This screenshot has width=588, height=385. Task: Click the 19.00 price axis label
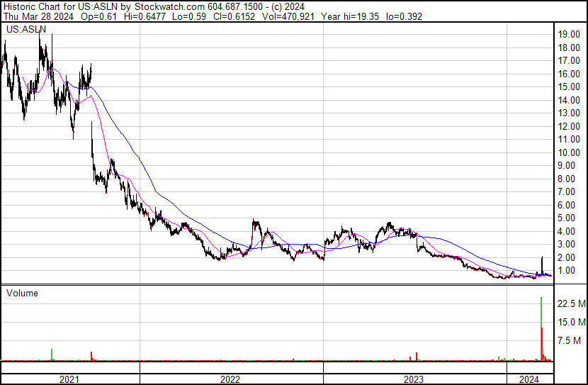(x=569, y=35)
